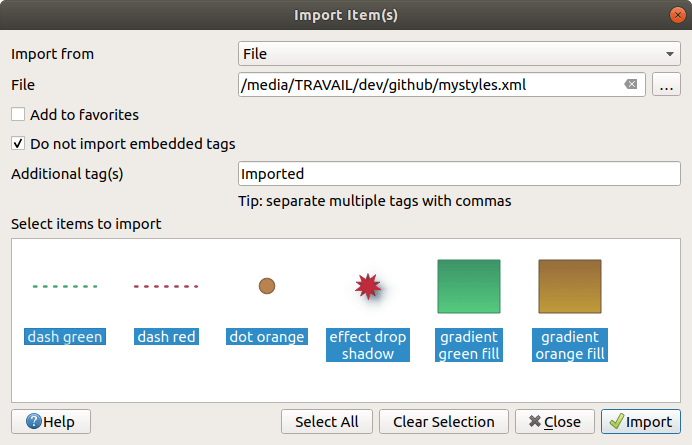The height and width of the screenshot is (445, 692).
Task: Uncheck Do not import embedded tags
Action: [18, 143]
